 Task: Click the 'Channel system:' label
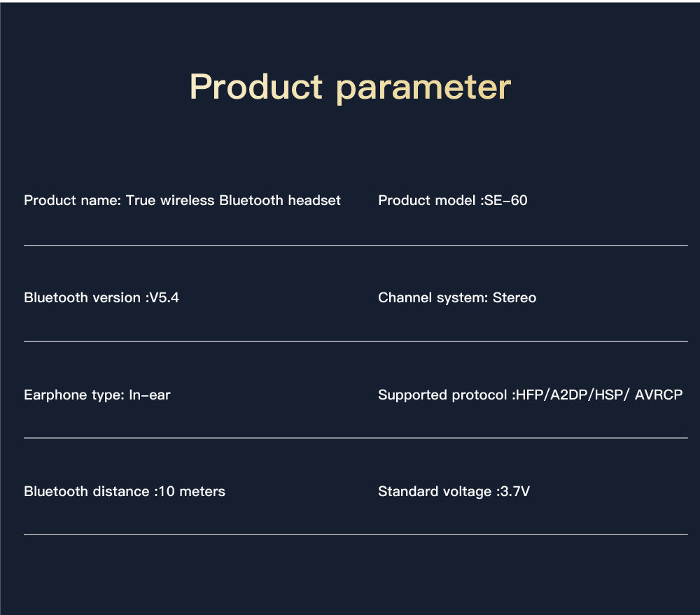[x=433, y=298]
